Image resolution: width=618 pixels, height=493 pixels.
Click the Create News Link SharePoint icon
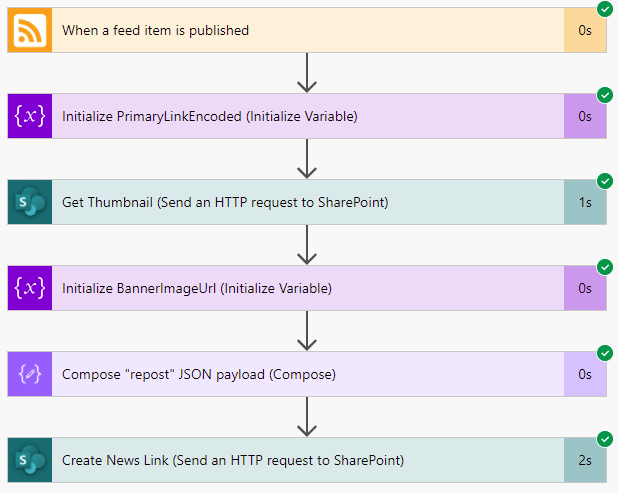30,460
